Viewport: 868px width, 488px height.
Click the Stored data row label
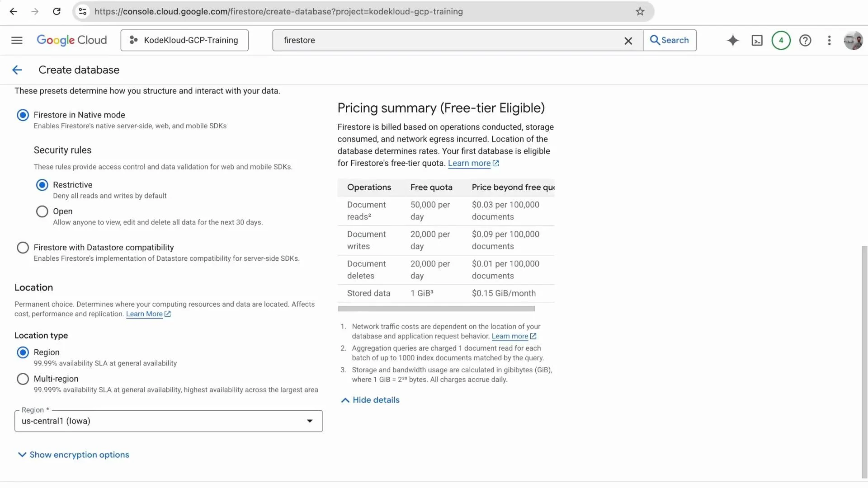pos(368,293)
